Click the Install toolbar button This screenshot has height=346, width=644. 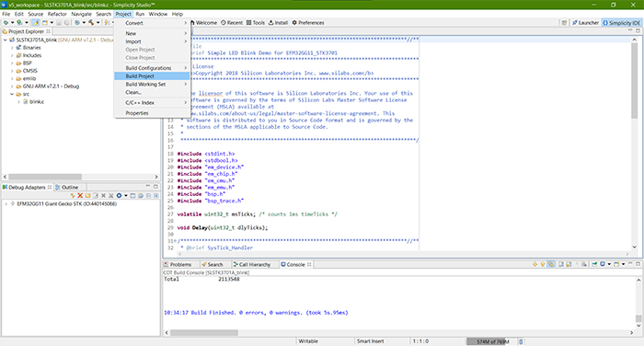(x=278, y=23)
